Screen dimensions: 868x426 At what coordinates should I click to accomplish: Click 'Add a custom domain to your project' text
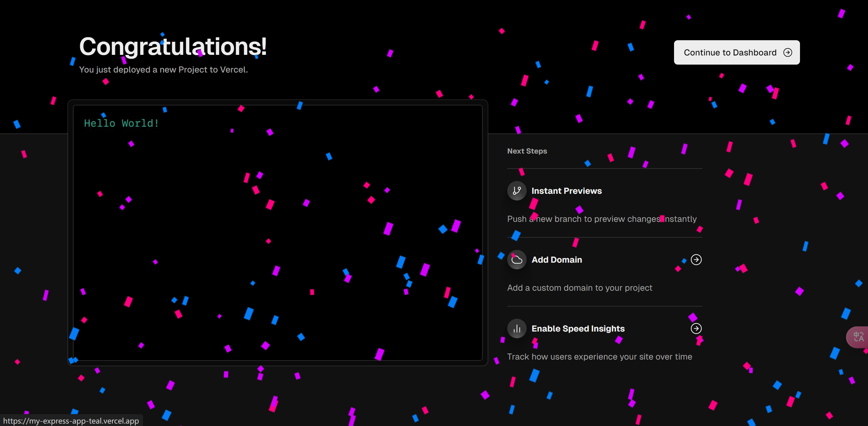[x=579, y=288]
